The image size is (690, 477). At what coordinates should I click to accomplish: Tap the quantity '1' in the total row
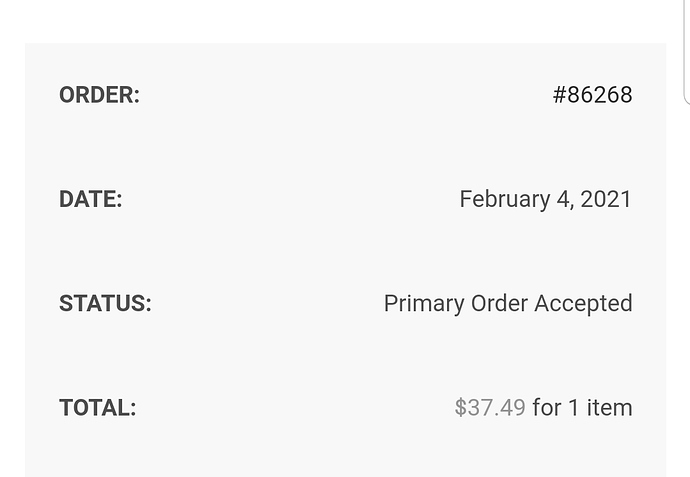[573, 407]
